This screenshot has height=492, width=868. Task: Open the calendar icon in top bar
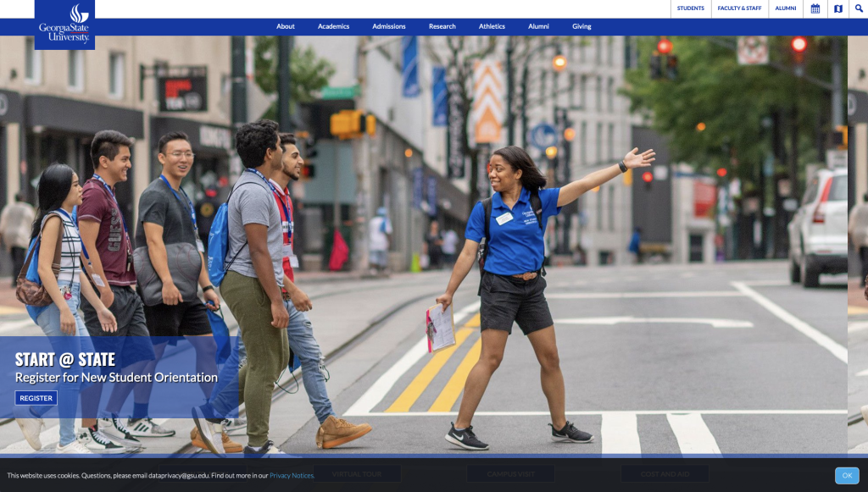point(815,8)
